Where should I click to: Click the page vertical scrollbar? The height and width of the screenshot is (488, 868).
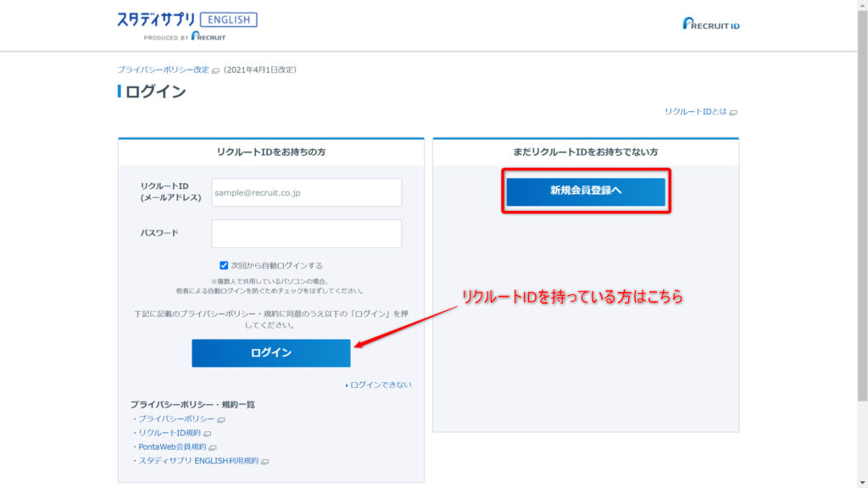(862, 205)
